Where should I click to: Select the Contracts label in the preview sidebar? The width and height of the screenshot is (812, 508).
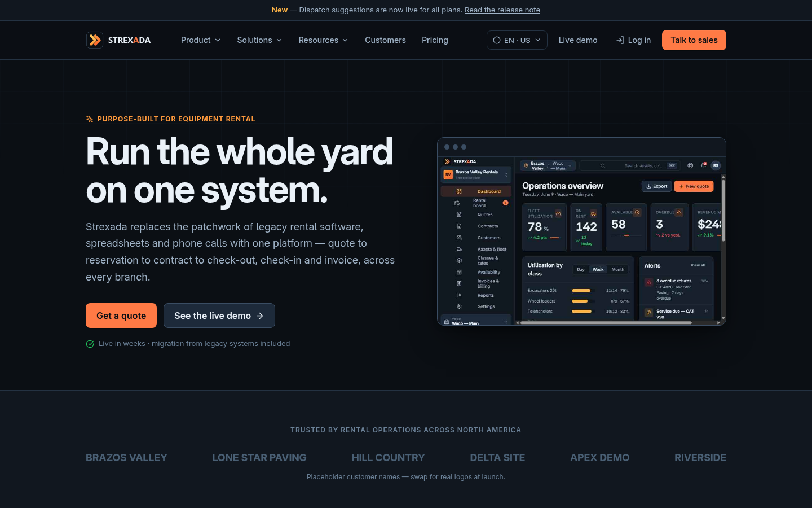coord(488,226)
